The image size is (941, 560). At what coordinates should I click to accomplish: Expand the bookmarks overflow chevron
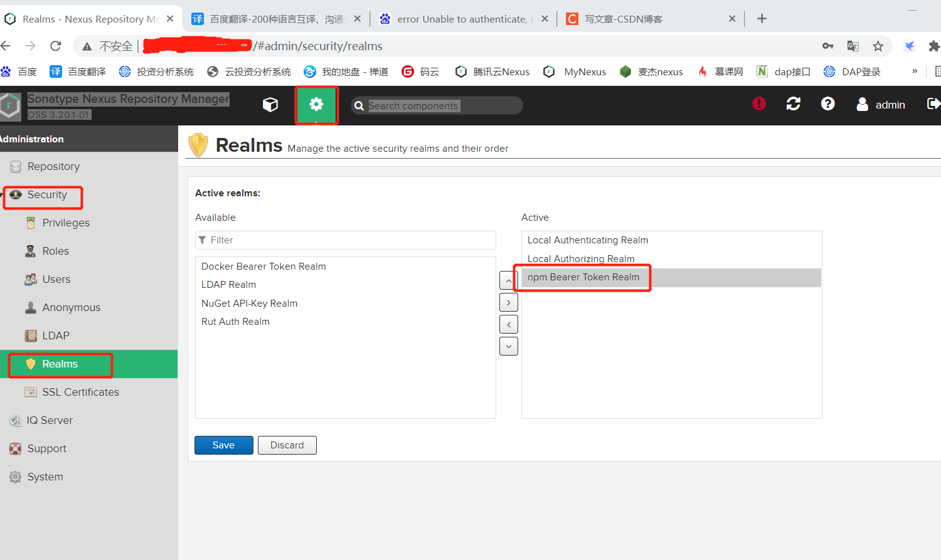coord(915,71)
